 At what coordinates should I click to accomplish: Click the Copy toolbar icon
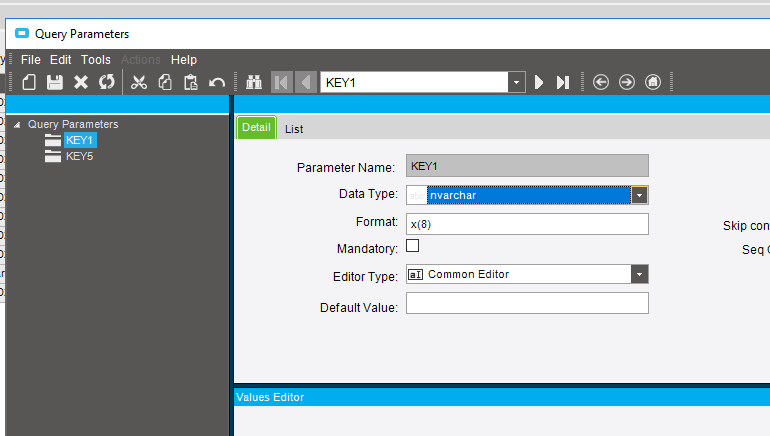pyautogui.click(x=165, y=82)
